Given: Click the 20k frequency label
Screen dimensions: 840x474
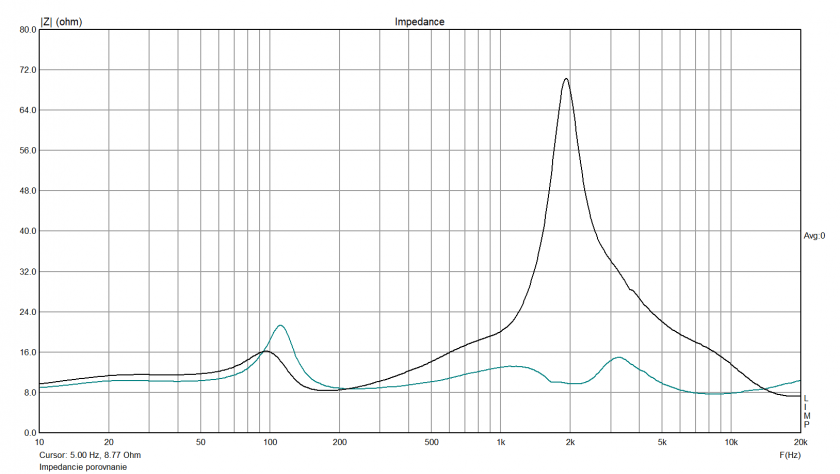Looking at the screenshot, I should [800, 442].
